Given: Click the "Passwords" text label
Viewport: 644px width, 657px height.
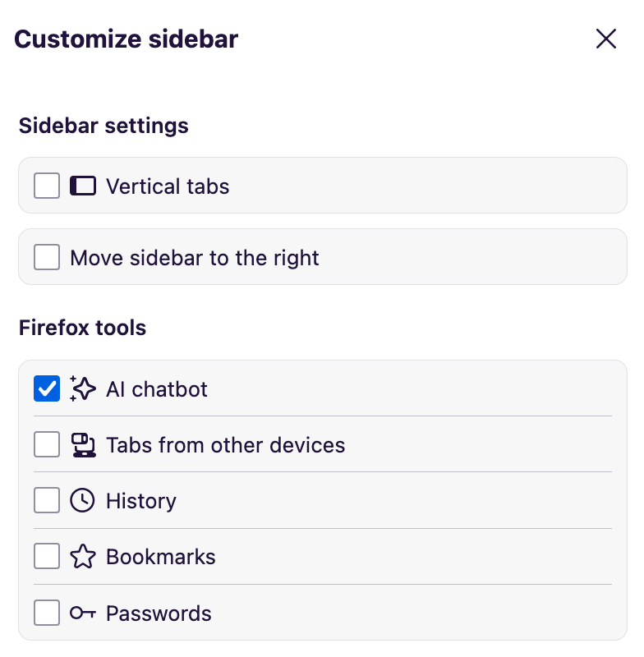Looking at the screenshot, I should (159, 613).
